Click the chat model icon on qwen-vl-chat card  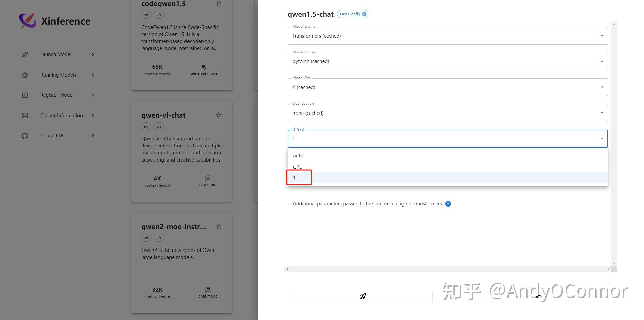pyautogui.click(x=208, y=178)
